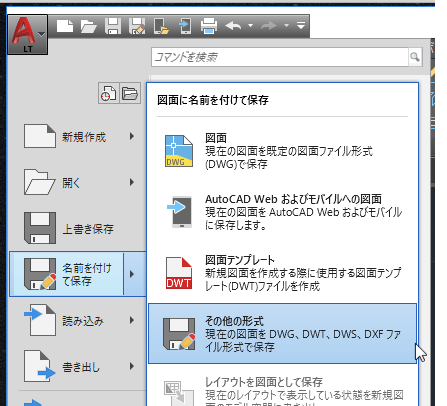The width and height of the screenshot is (447, 406).
Task: Click the 読み込み import page icon
Action: click(40, 320)
